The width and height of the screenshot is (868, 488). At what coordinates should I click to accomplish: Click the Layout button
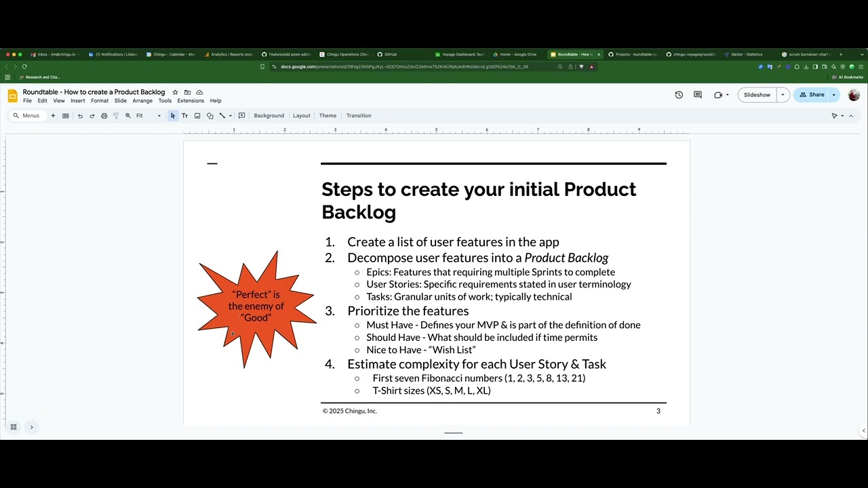point(302,116)
